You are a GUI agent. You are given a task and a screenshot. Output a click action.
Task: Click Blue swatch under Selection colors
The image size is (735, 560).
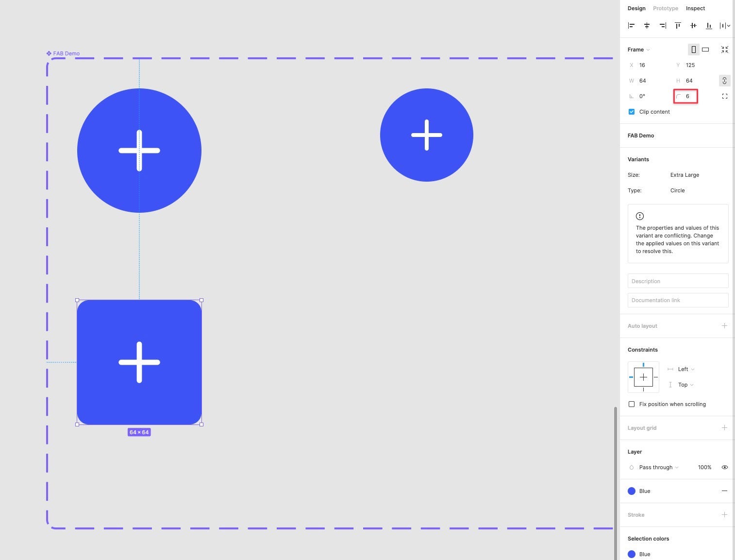coord(632,554)
